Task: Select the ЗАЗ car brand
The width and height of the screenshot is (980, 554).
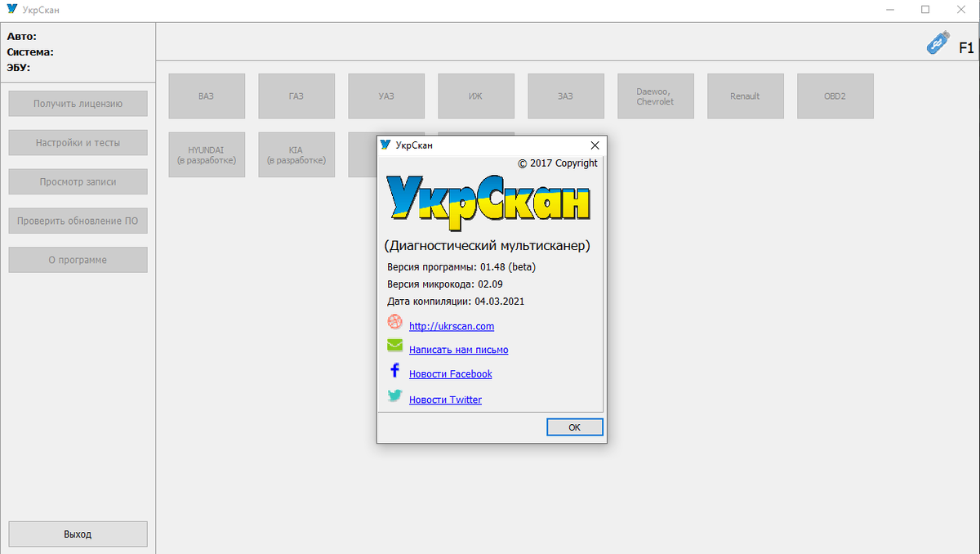Action: tap(566, 96)
